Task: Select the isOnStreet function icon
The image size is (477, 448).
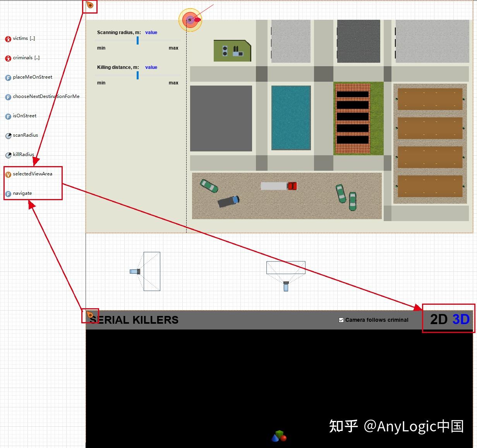Action: click(8, 116)
